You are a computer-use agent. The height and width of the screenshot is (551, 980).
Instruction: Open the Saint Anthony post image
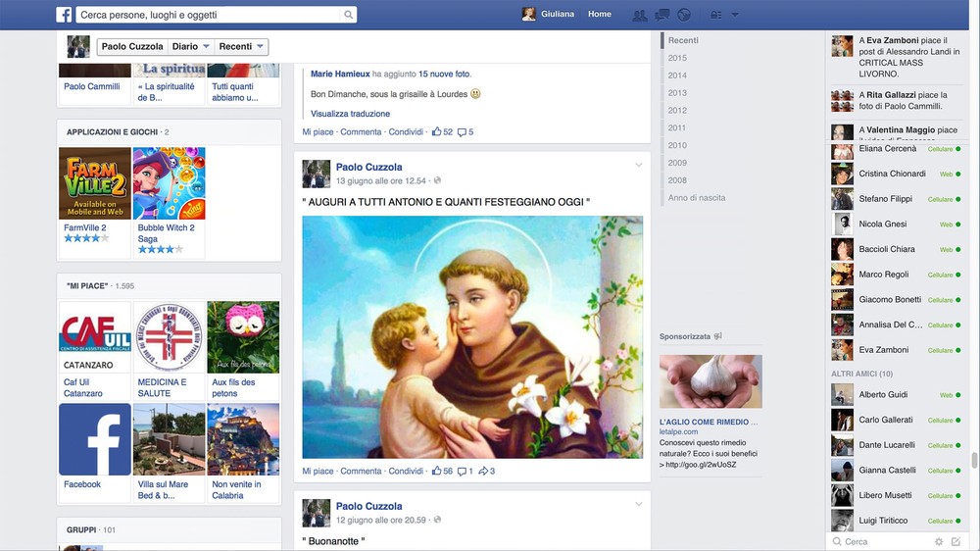pos(472,337)
